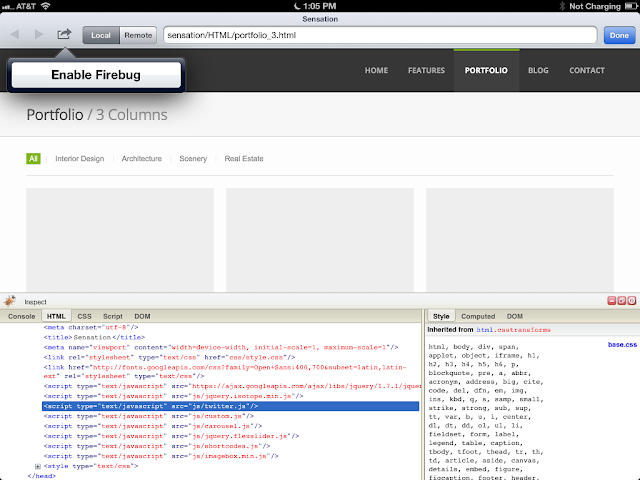The image size is (640, 480).
Task: Tap the blue Done button
Action: click(619, 35)
